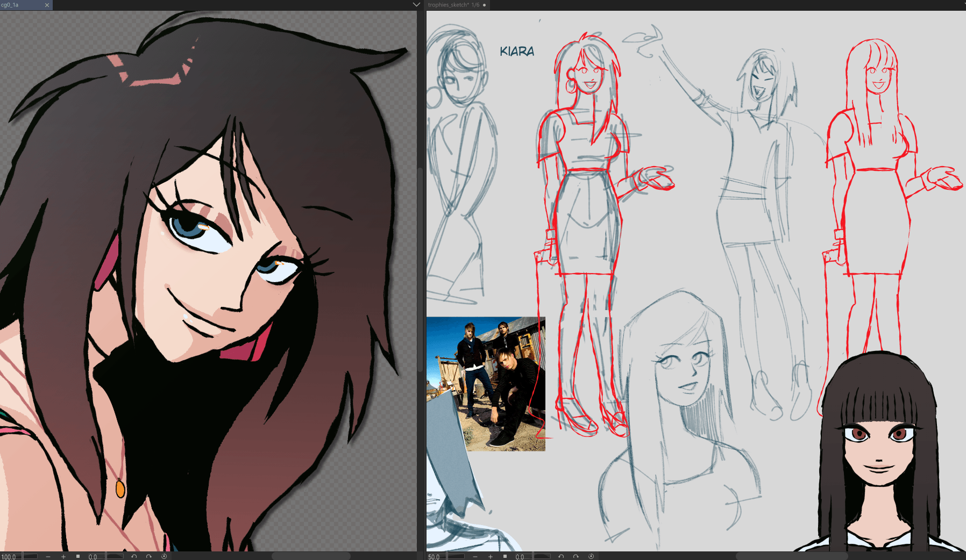Zoom out on the trophies_sketch canvas
This screenshot has height=560, width=966.
click(475, 556)
